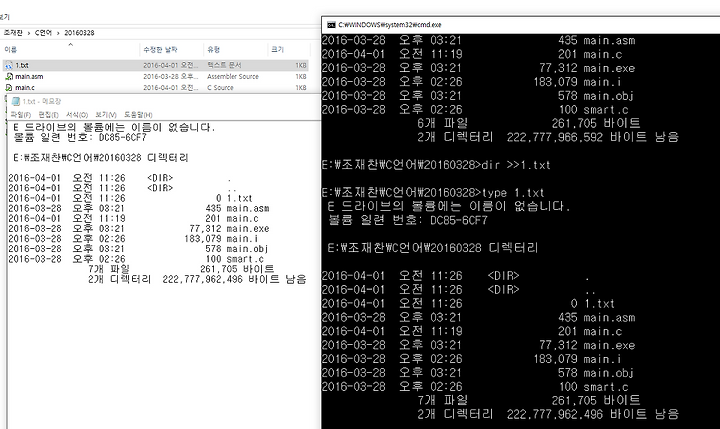Image resolution: width=720 pixels, height=429 pixels.
Task: Click the '201 main.c' row in Notepad
Action: [133, 219]
